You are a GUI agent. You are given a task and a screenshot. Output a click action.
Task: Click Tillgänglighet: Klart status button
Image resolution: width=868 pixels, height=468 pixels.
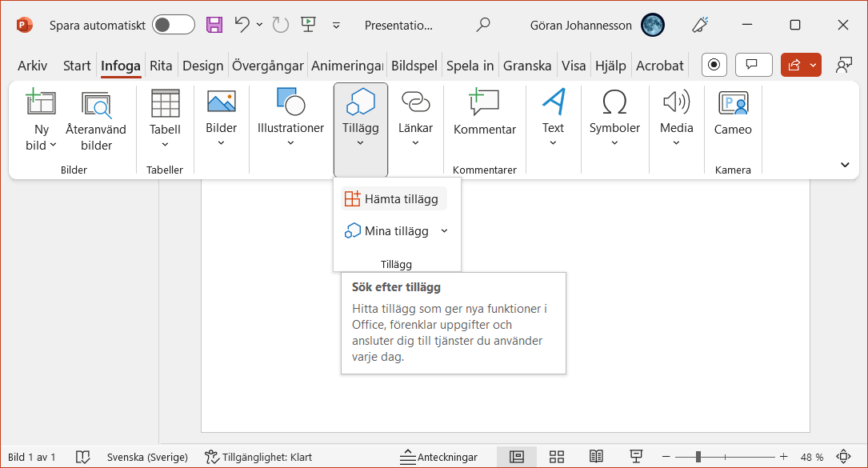point(258,457)
